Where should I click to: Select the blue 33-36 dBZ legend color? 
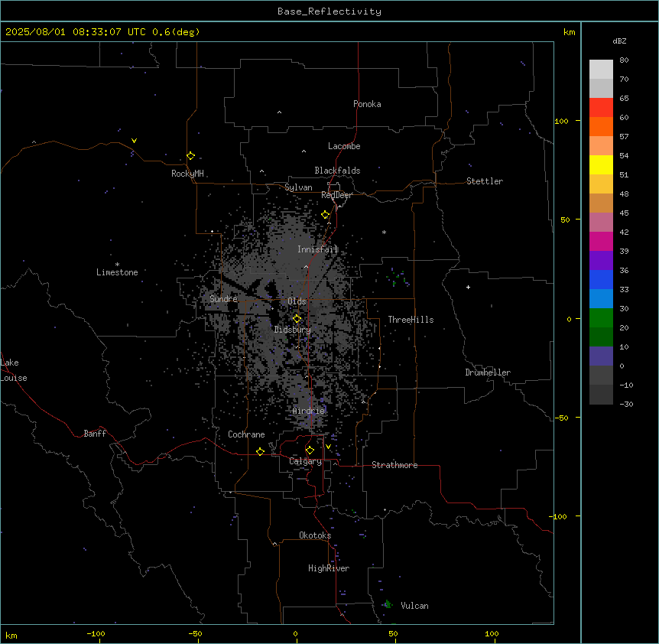[x=601, y=279]
